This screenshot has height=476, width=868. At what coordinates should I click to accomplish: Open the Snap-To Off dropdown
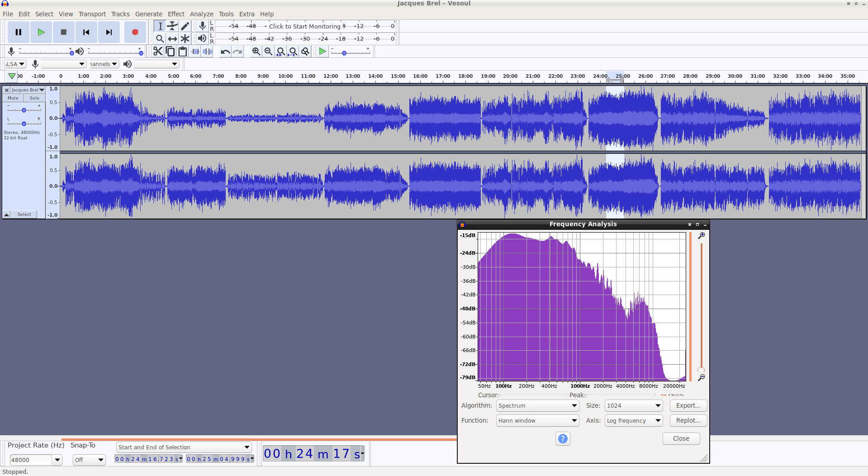click(89, 460)
